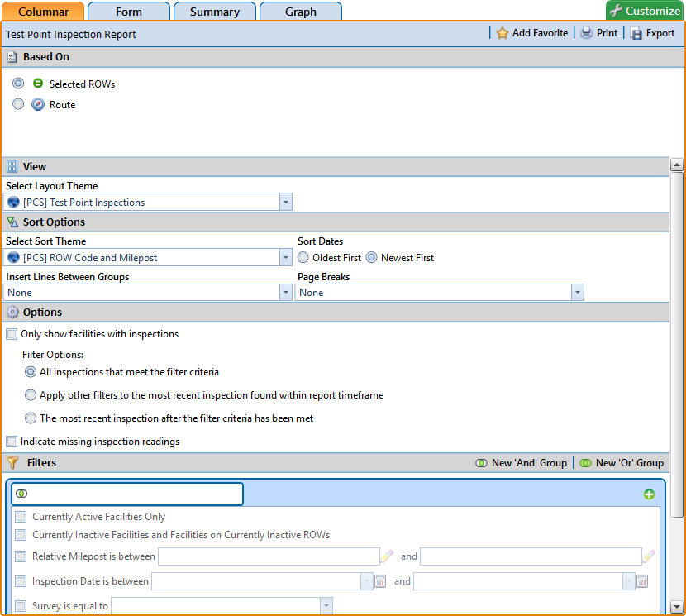The height and width of the screenshot is (616, 686).
Task: Click Add Favorite text button
Action: [540, 33]
